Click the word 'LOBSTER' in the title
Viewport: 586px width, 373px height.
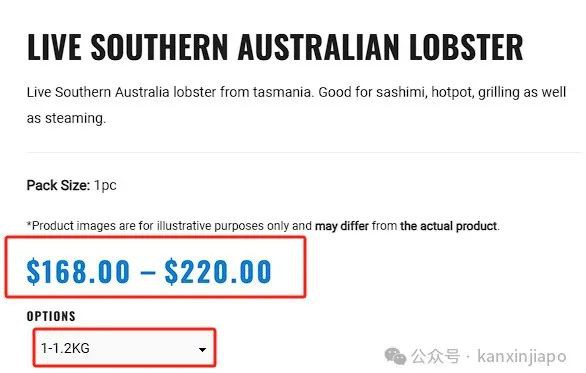coord(466,47)
